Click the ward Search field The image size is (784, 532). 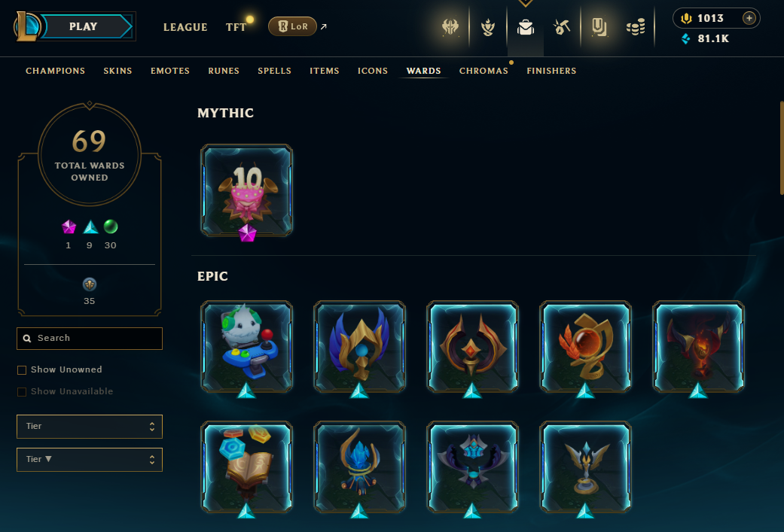(90, 339)
